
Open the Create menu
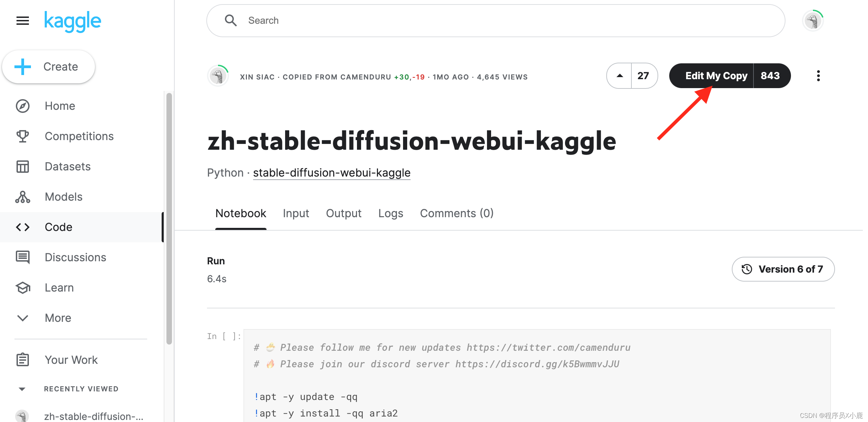click(48, 66)
